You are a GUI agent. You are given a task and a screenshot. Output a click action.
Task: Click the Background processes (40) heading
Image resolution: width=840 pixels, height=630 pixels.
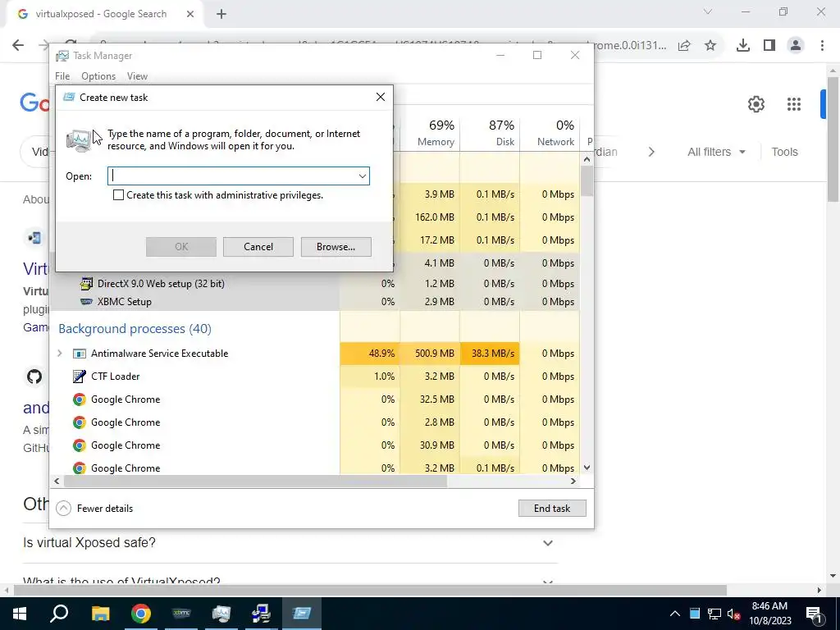[135, 329]
